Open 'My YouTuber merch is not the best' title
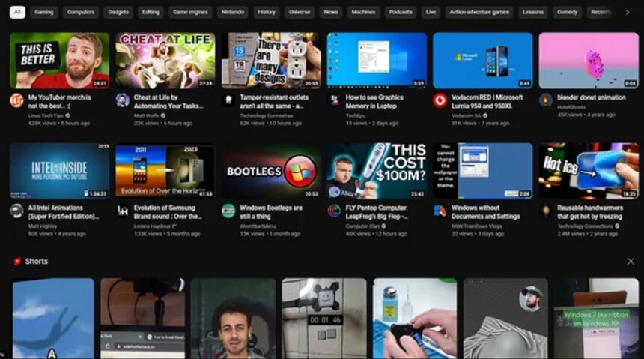The width and height of the screenshot is (644, 359). pyautogui.click(x=60, y=102)
